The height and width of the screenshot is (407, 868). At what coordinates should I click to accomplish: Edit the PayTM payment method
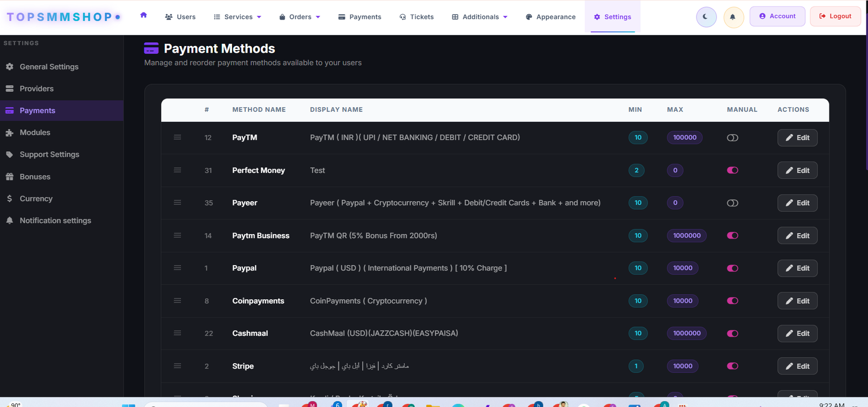(x=797, y=138)
